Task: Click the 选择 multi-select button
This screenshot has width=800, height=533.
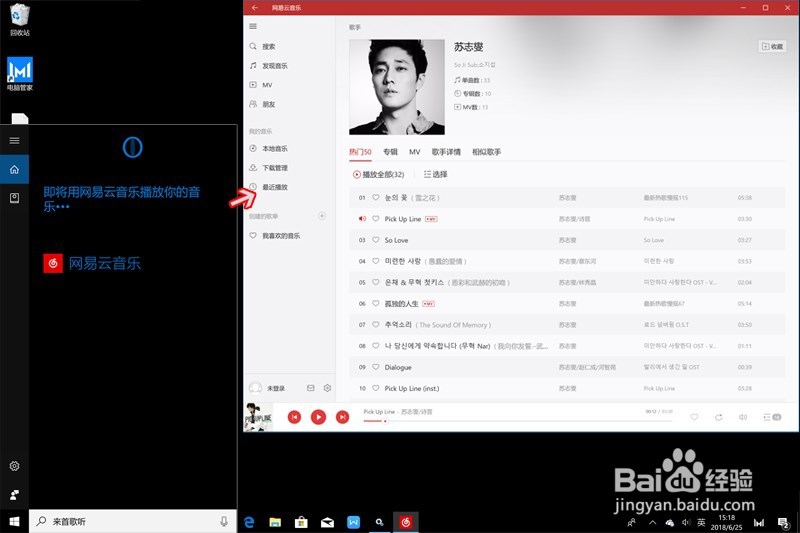Action: pyautogui.click(x=435, y=174)
